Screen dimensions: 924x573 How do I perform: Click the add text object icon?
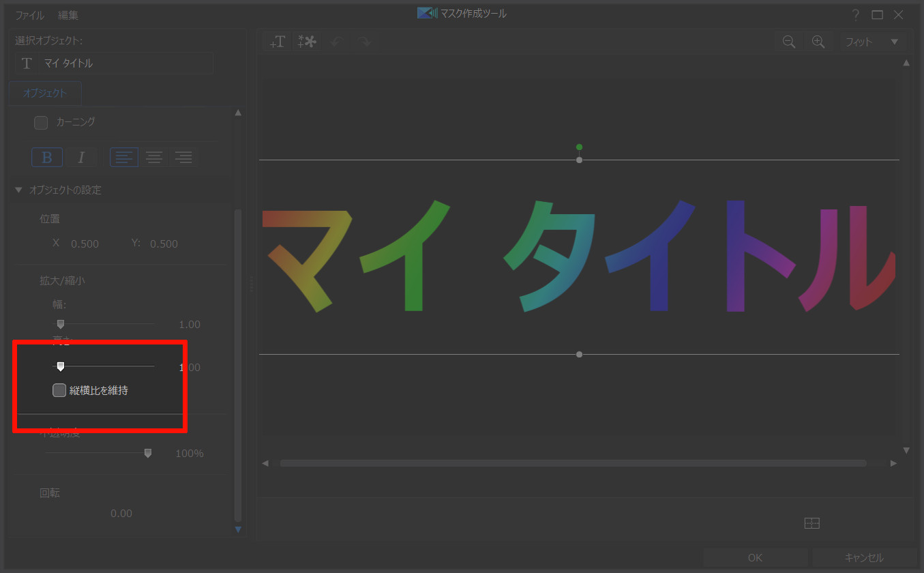(278, 42)
